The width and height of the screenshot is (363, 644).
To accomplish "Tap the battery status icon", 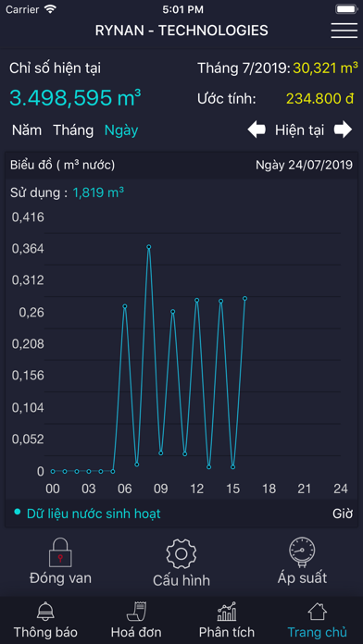I will pos(345,9).
